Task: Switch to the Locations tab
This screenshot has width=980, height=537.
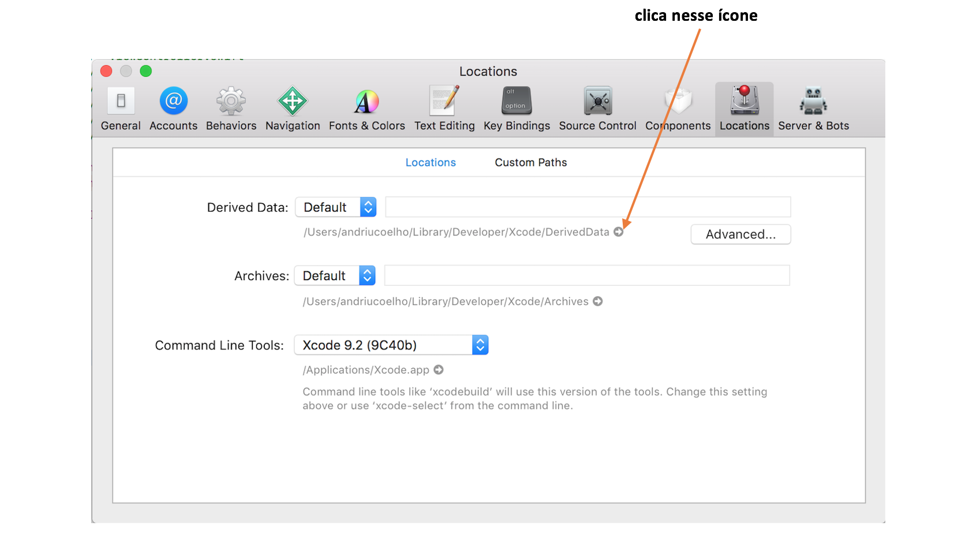Action: click(431, 162)
